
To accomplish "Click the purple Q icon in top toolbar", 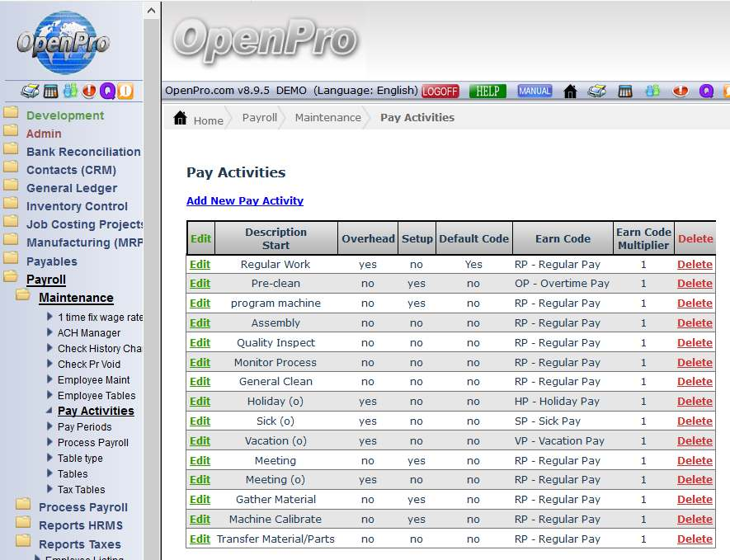I will pos(706,91).
